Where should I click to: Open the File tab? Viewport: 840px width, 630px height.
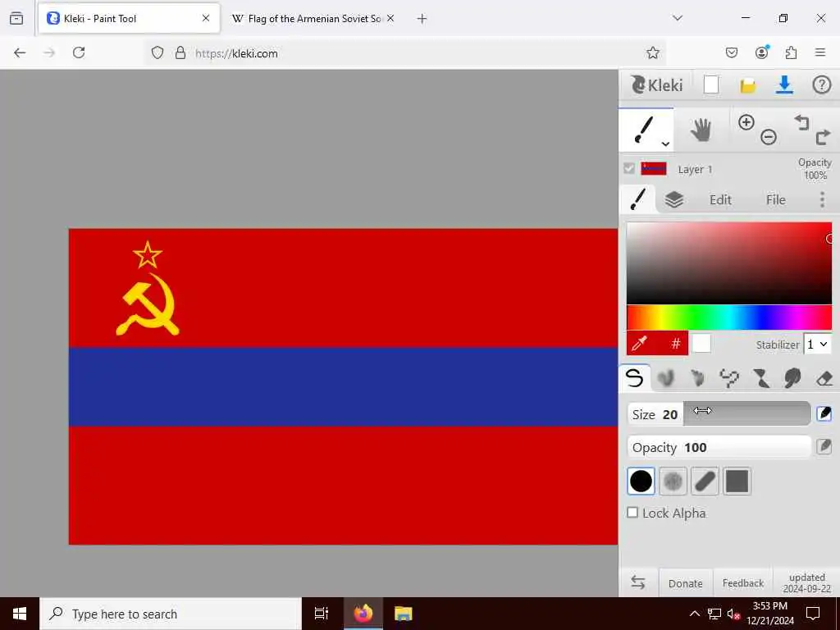pos(776,200)
